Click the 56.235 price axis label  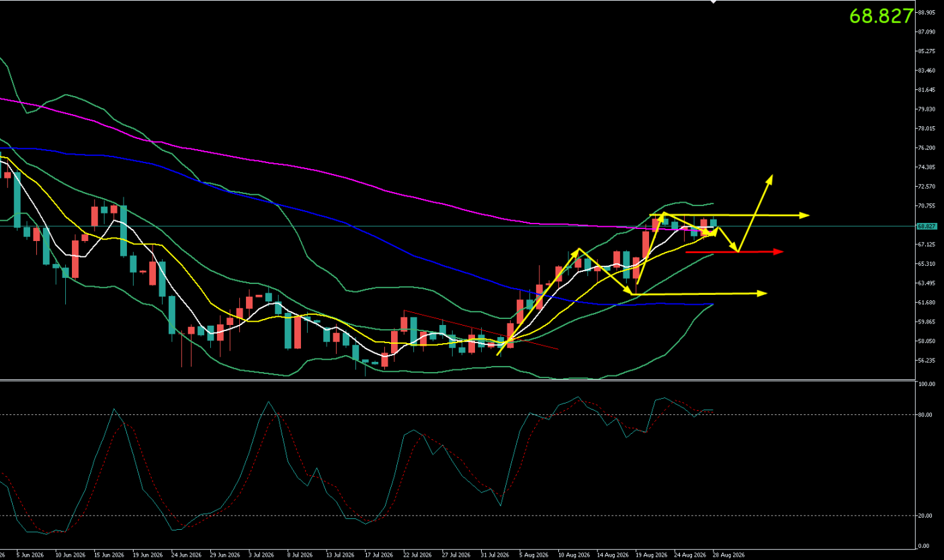tap(927, 361)
